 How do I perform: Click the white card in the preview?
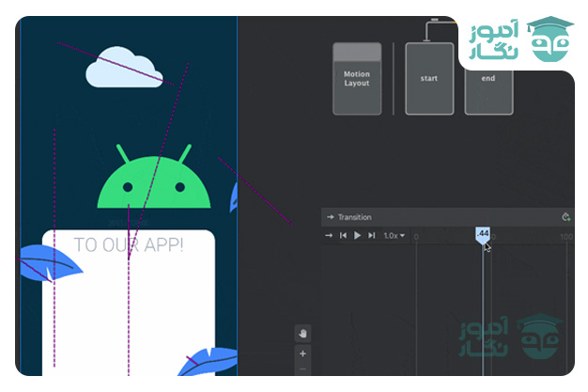128,310
